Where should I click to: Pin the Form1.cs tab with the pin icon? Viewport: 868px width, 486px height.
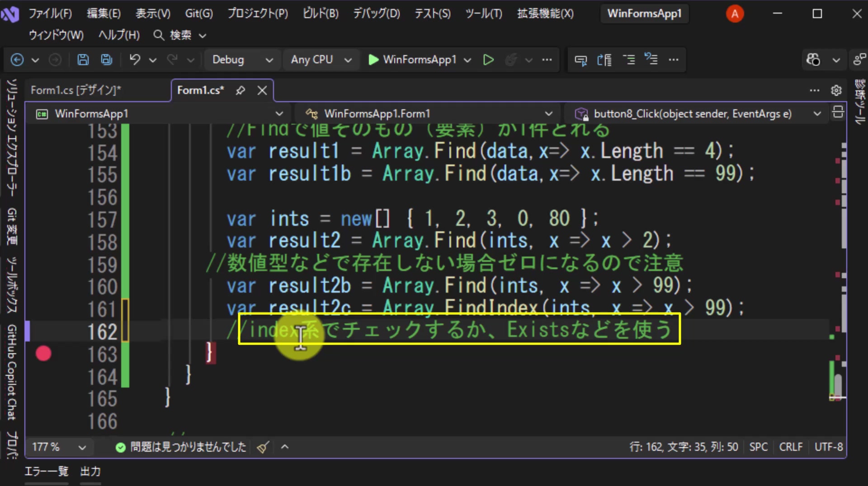(241, 90)
